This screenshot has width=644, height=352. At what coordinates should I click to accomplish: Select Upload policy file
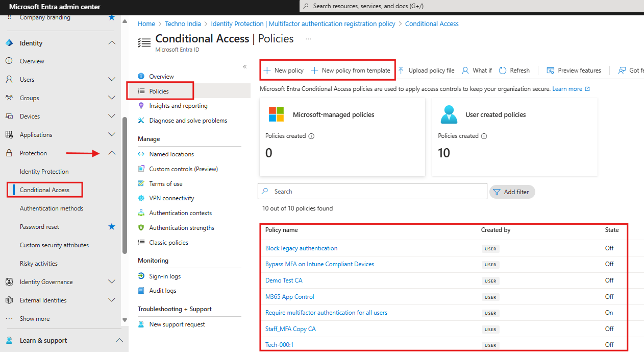427,70
